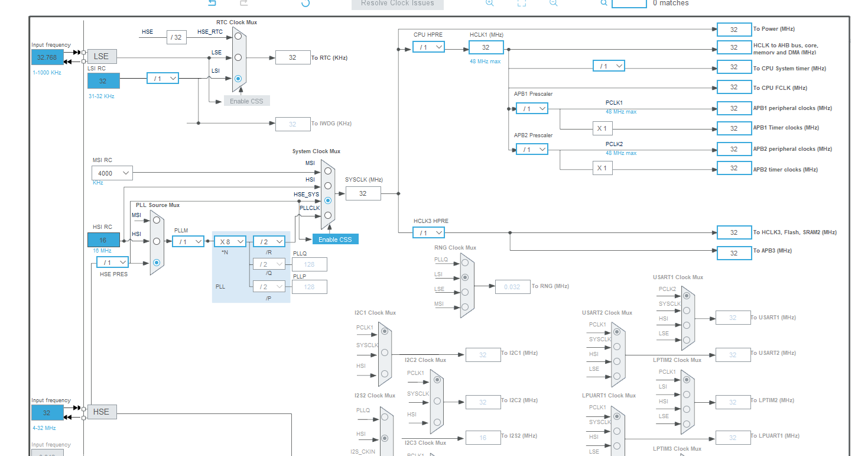Select MSI in the RNG Clock Mux
This screenshot has height=456, width=868.
tap(465, 307)
